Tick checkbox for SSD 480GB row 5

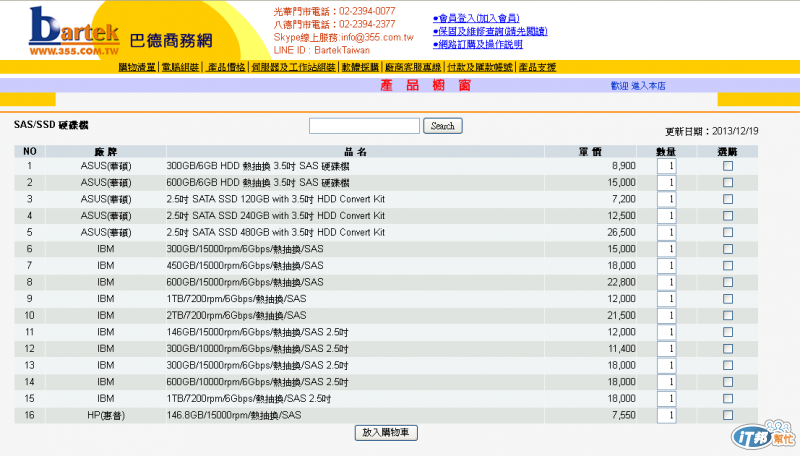728,233
